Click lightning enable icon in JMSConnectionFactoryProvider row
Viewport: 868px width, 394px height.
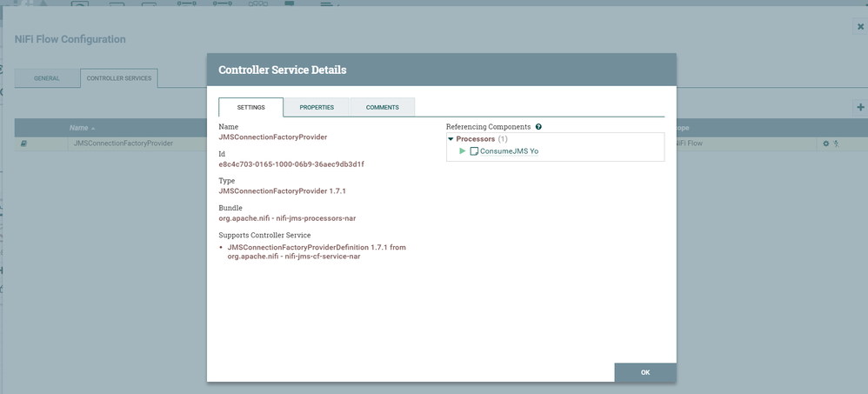pyautogui.click(x=837, y=144)
